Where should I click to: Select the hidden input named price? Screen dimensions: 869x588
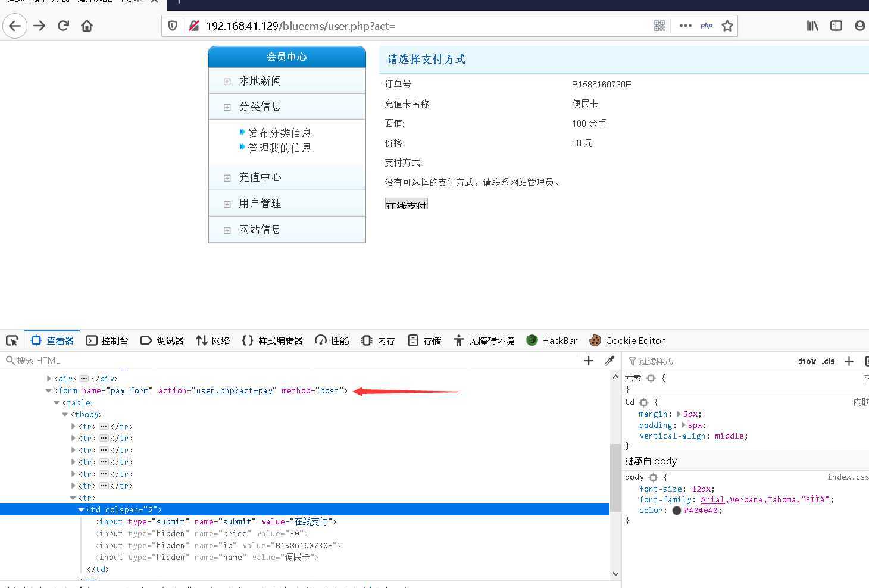[202, 534]
